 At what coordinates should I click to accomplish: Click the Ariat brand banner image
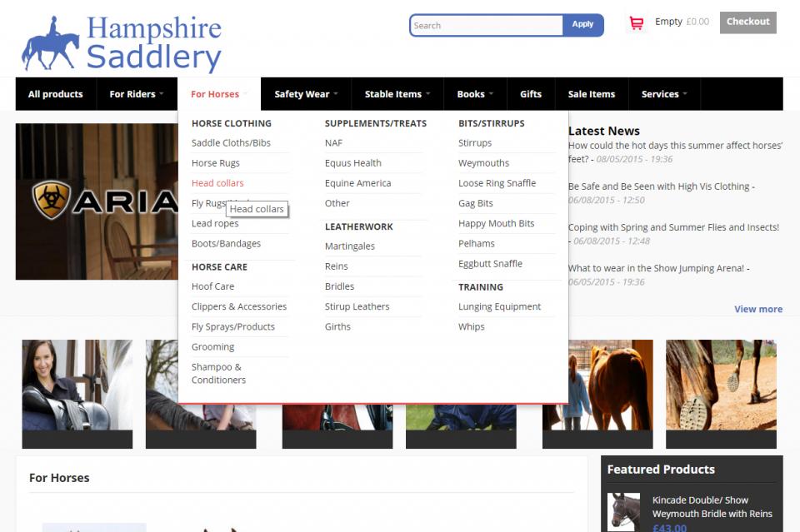[x=96, y=201]
